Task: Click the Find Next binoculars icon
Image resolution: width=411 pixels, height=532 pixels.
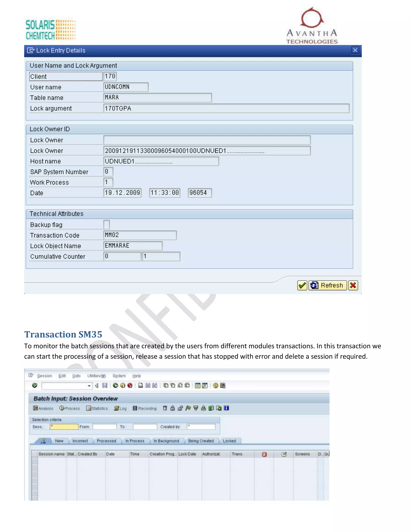Action: (155, 385)
